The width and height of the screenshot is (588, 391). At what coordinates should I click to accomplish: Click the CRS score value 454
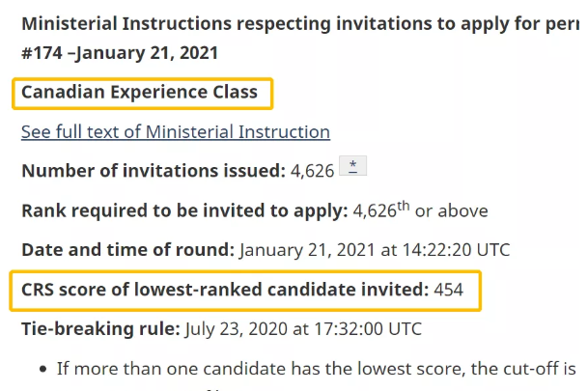[x=449, y=289]
